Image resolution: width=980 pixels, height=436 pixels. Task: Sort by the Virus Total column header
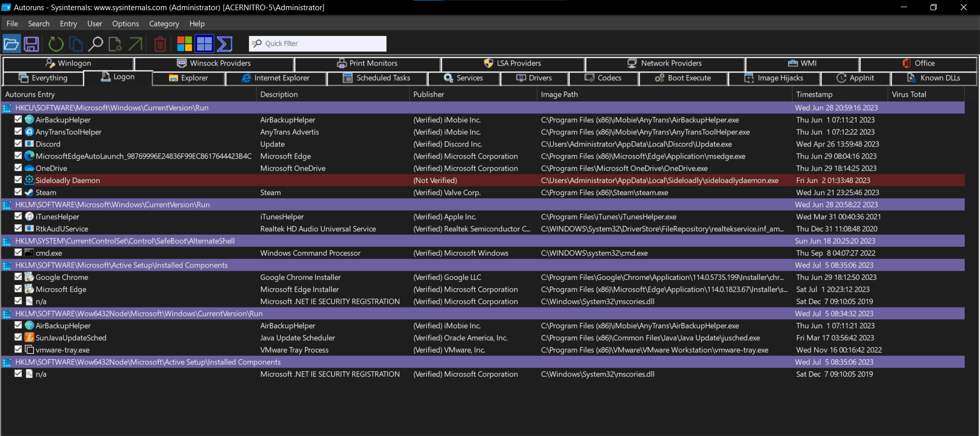[x=926, y=94]
